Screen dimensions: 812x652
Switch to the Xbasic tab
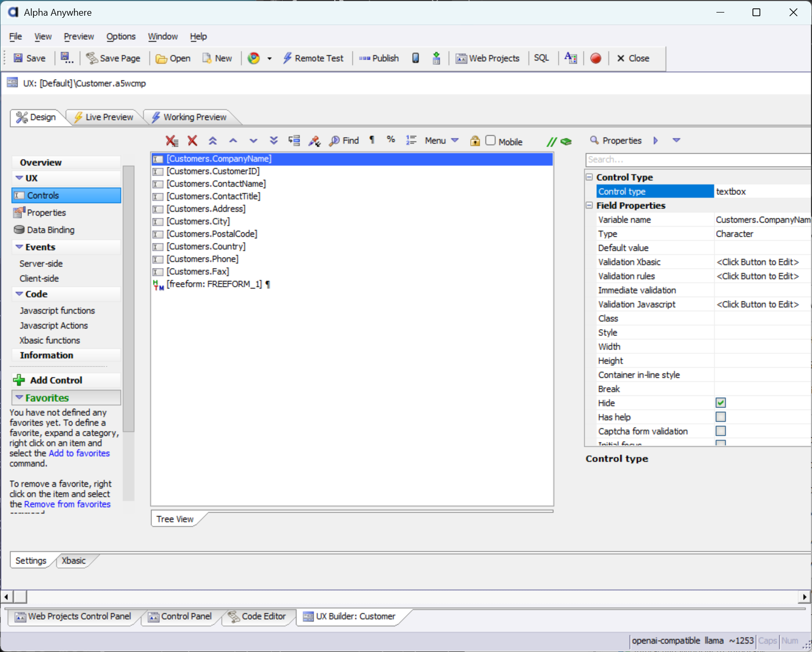click(73, 561)
